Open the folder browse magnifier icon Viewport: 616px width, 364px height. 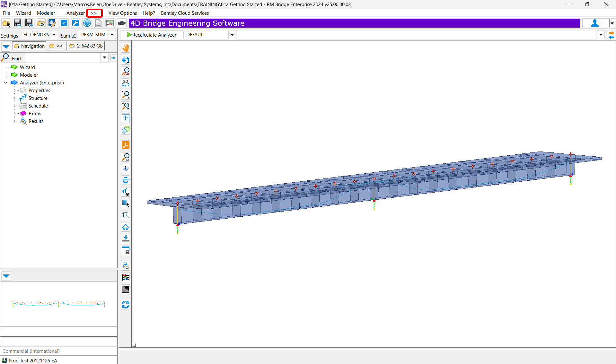tap(40, 23)
